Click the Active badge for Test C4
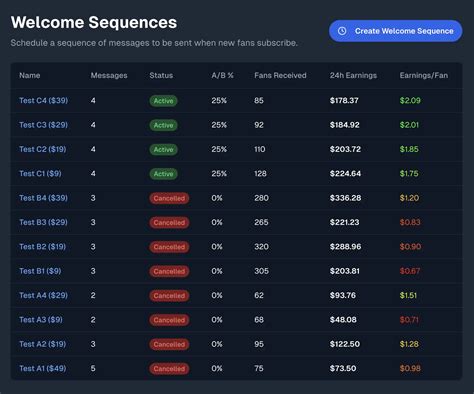The width and height of the screenshot is (474, 394). pos(163,101)
